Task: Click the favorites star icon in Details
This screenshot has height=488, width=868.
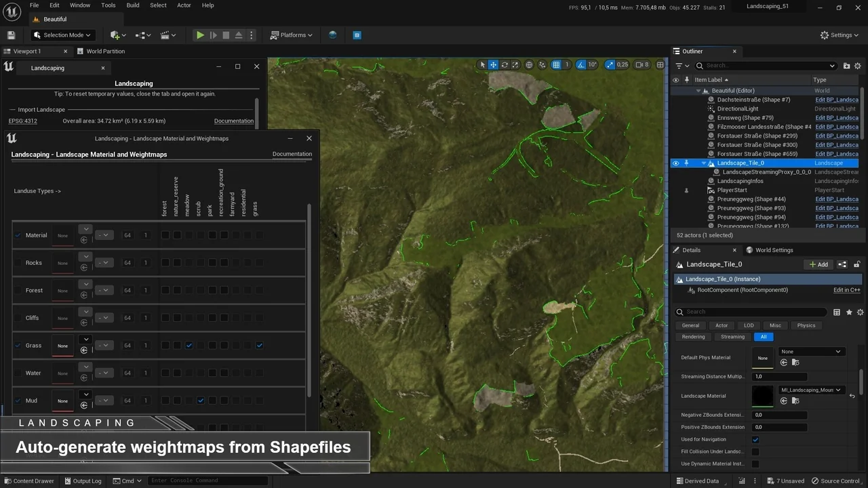Action: (849, 312)
